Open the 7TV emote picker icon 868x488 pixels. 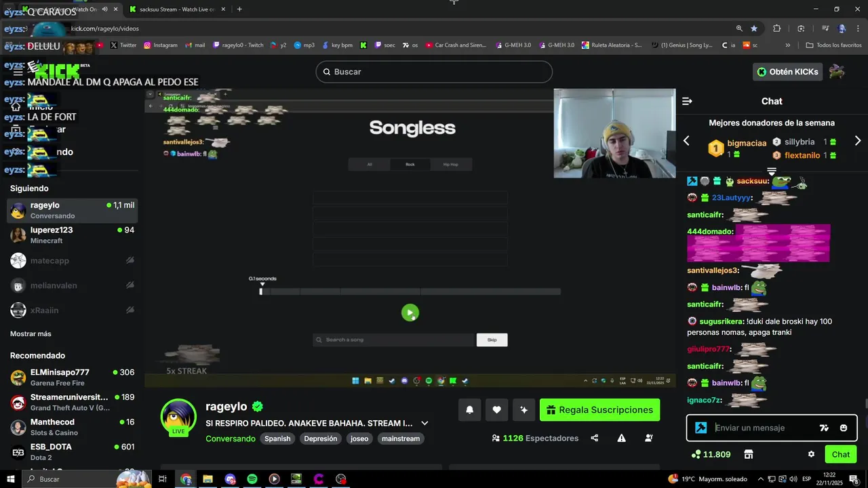[824, 428]
